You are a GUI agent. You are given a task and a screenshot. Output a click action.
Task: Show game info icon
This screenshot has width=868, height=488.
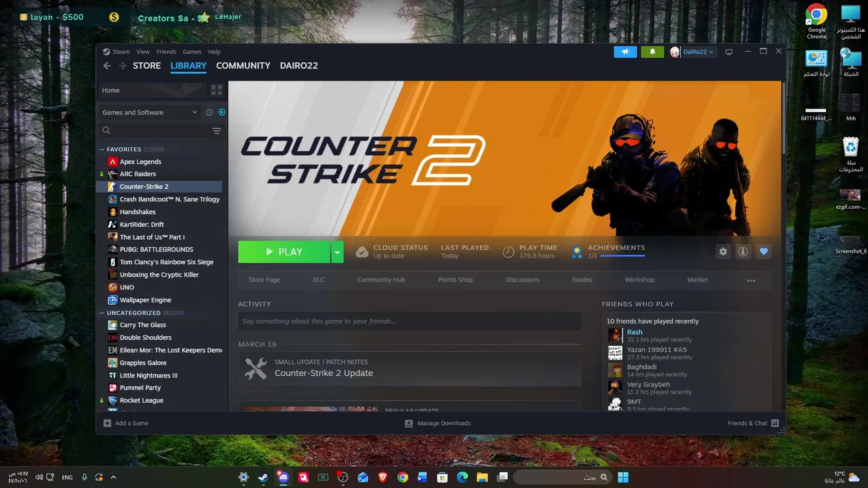pos(743,251)
